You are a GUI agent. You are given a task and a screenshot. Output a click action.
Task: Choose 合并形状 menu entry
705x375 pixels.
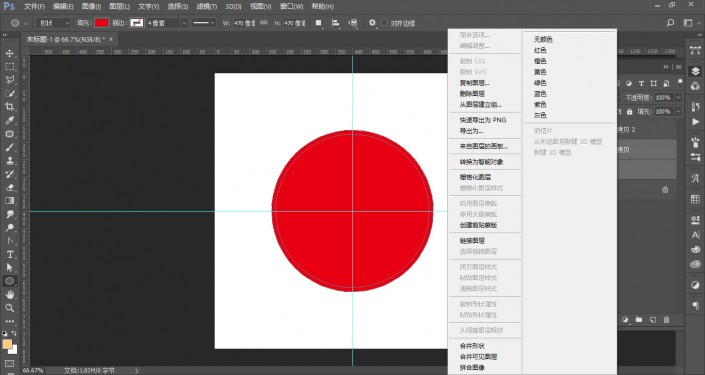coord(472,346)
